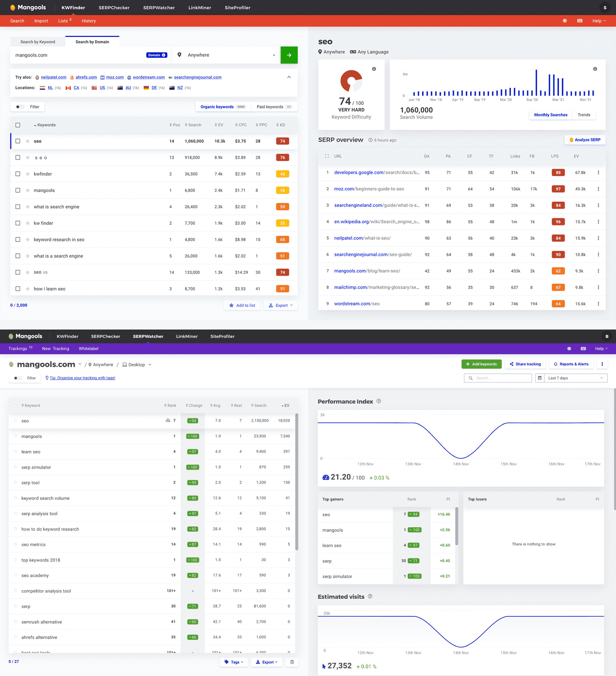The height and width of the screenshot is (676, 616).
Task: Star the 'kwfinder' keyword row
Action: click(28, 174)
